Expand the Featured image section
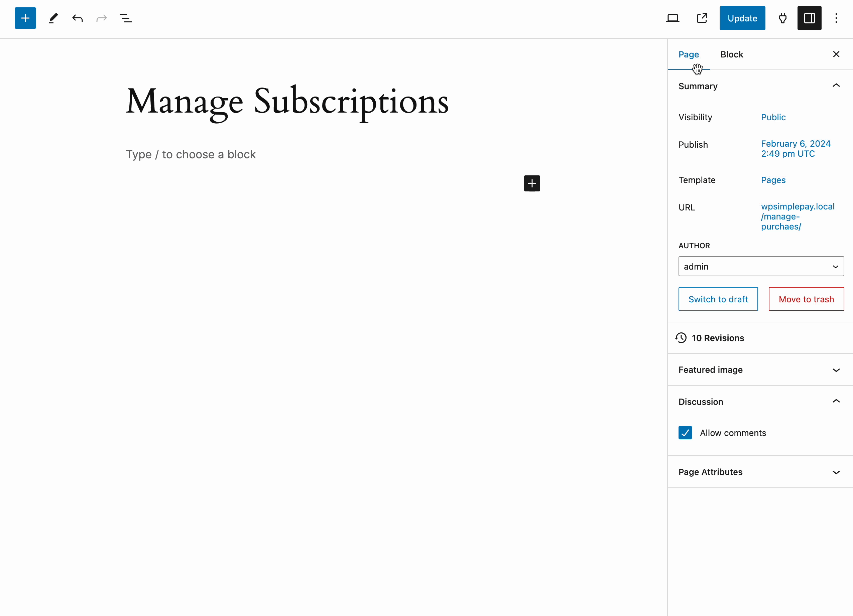This screenshot has width=853, height=616. [x=759, y=370]
